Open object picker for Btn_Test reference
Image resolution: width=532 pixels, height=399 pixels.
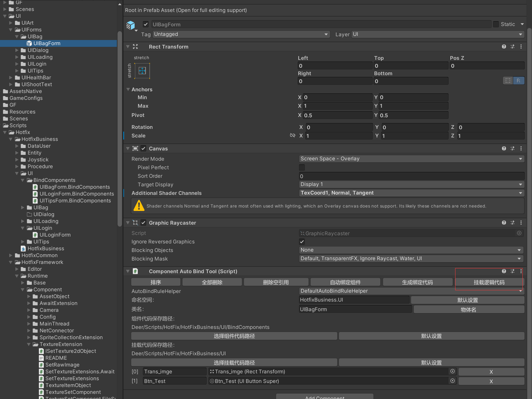click(453, 381)
